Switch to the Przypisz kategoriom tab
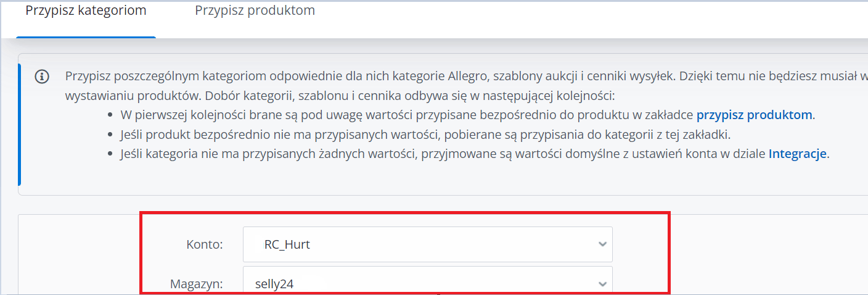Screen dimensions: 868x295 point(86,11)
